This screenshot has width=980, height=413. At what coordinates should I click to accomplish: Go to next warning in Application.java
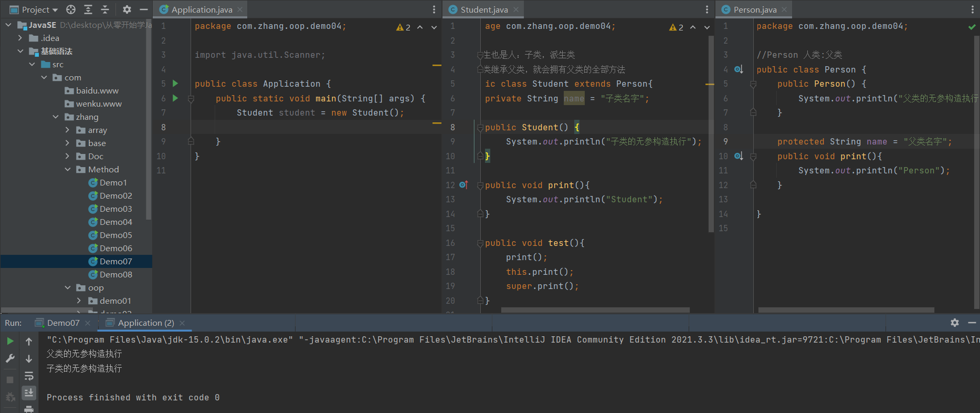[434, 27]
